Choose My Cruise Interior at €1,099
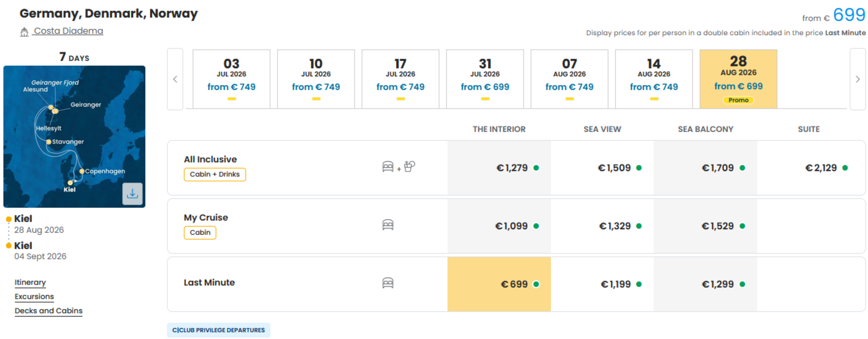The image size is (868, 339). coord(499,226)
